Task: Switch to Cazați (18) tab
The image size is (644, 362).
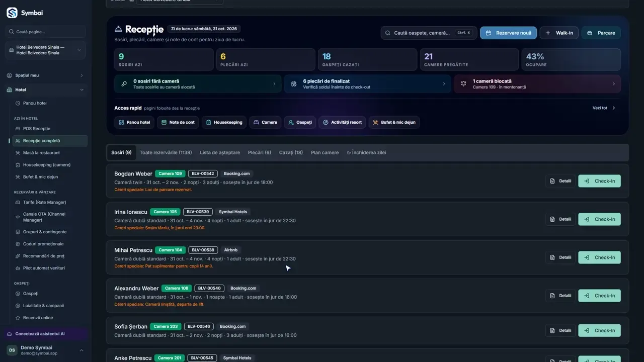Action: 291,152
